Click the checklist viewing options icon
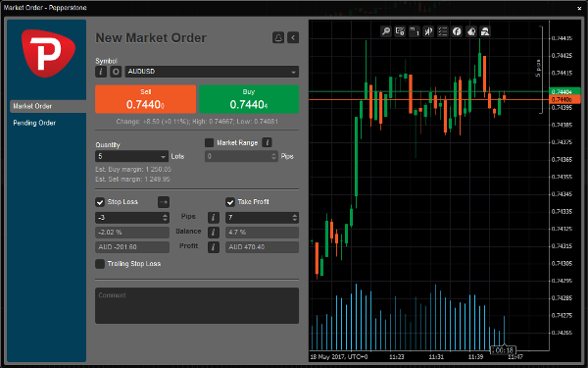588x368 pixels. coord(443,31)
